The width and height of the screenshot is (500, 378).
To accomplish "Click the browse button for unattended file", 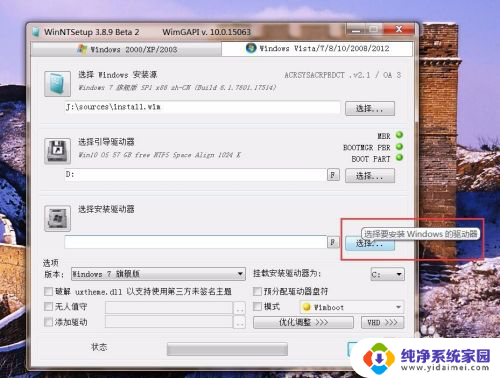I will [x=239, y=308].
